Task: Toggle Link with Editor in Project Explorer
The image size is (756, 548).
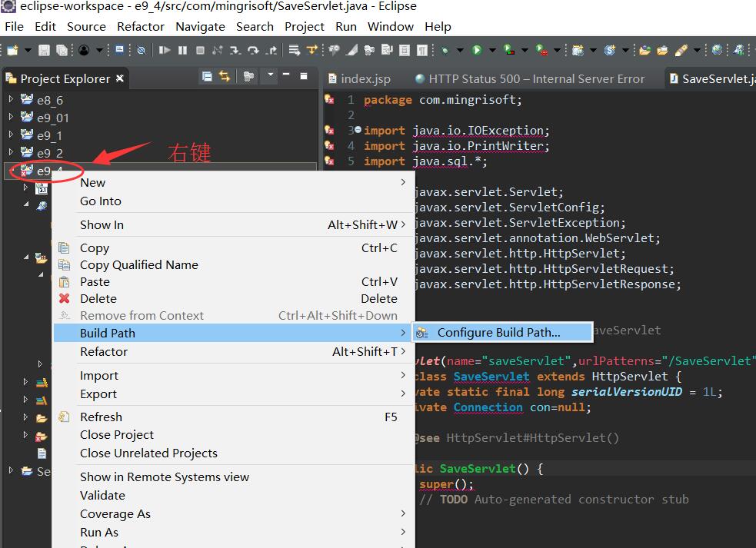Action: click(x=225, y=76)
